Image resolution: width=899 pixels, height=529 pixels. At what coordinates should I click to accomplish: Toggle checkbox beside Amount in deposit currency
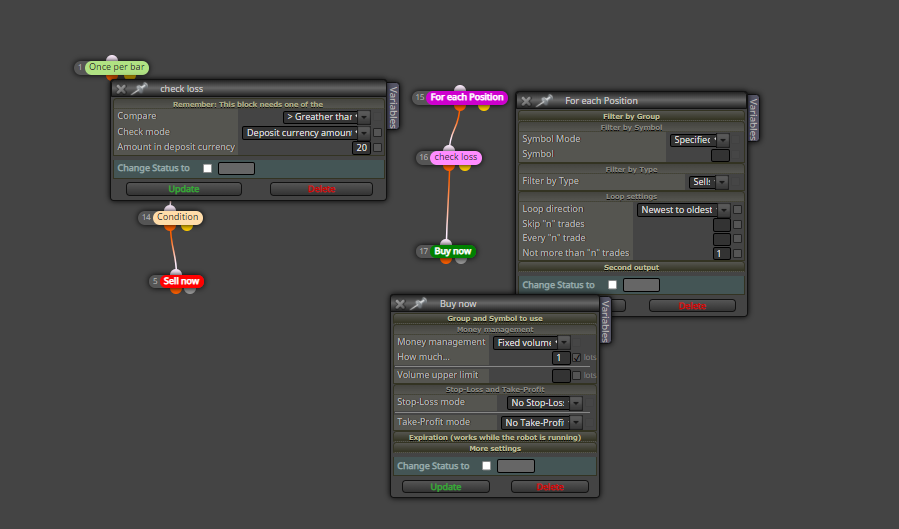[377, 148]
